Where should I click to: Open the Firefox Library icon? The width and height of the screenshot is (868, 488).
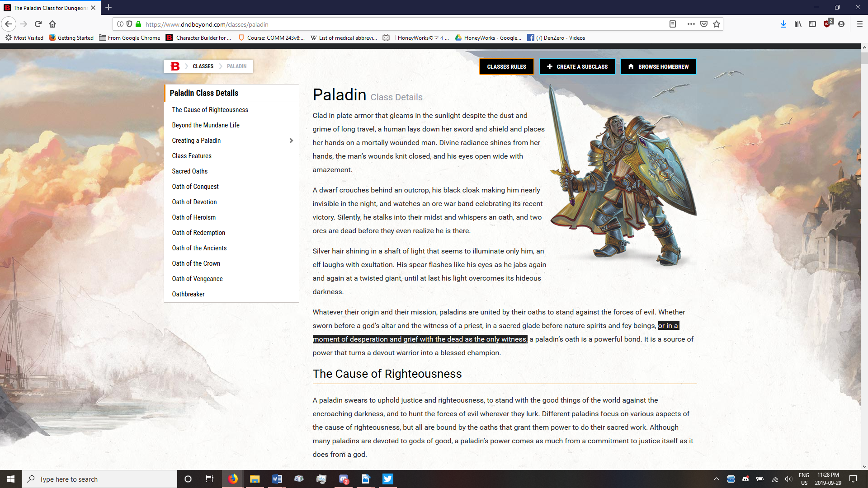(x=798, y=24)
